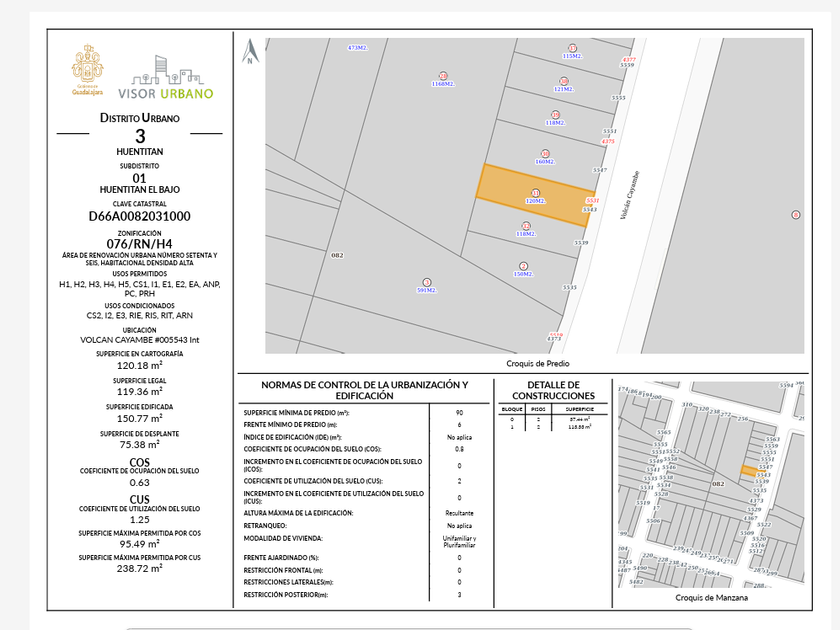Screen dimensions: 840x630
Task: Select lot marker 32 on the map
Action: tap(526, 226)
